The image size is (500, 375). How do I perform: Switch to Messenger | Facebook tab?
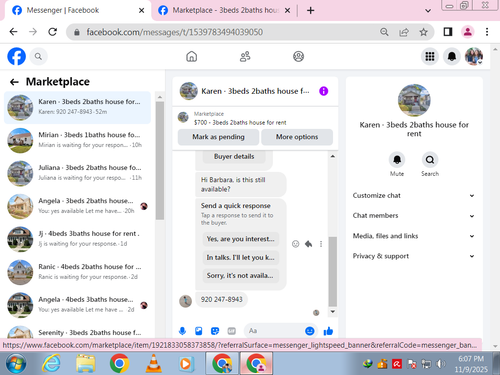click(x=78, y=10)
